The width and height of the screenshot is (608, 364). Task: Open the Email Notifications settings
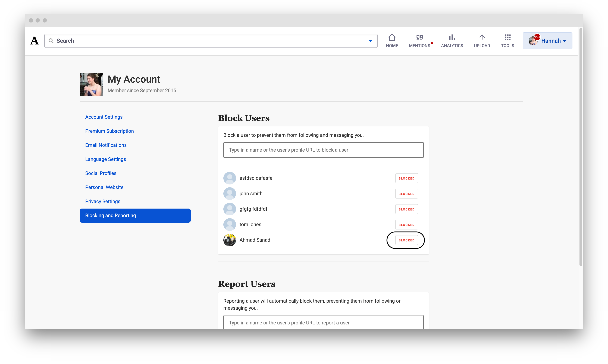pos(106,145)
